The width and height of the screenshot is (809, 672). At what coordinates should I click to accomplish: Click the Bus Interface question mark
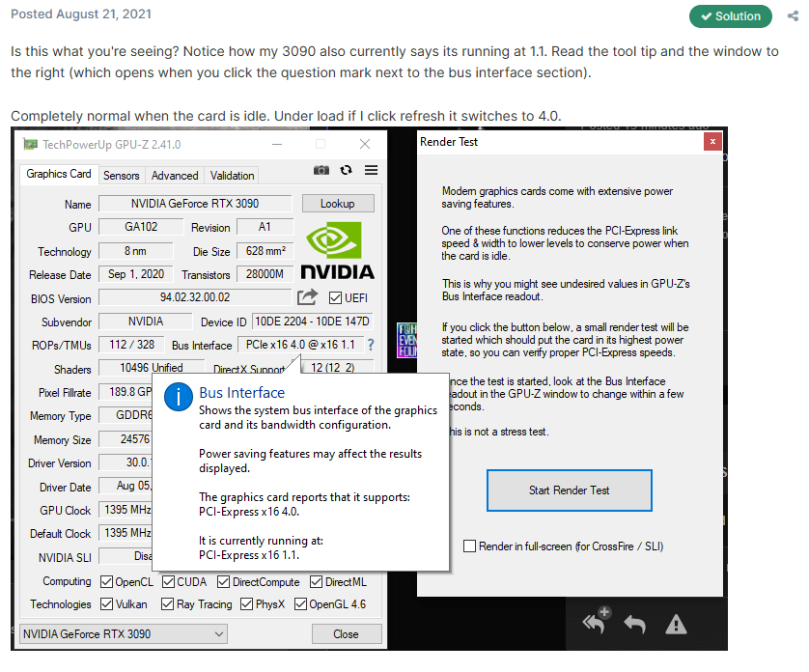tap(371, 345)
